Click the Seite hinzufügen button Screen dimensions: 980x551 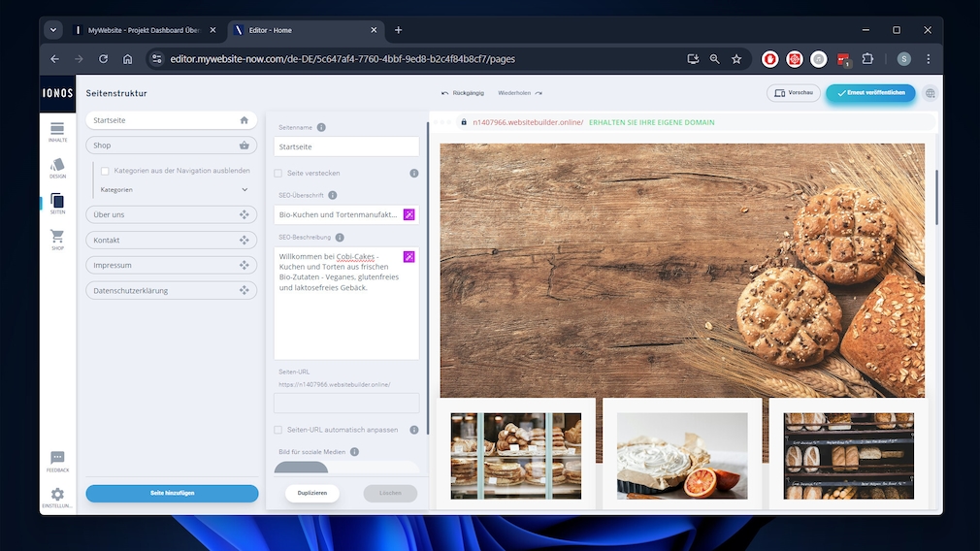172,493
